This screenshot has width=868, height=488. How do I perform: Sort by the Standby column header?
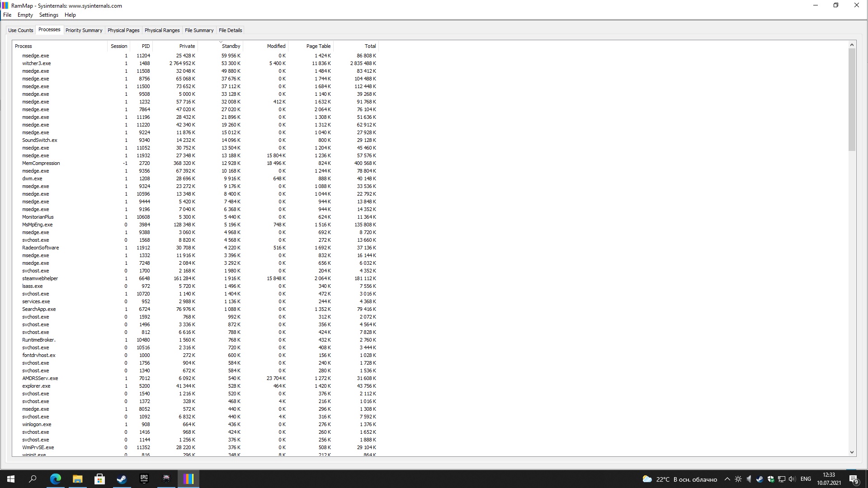221,46
